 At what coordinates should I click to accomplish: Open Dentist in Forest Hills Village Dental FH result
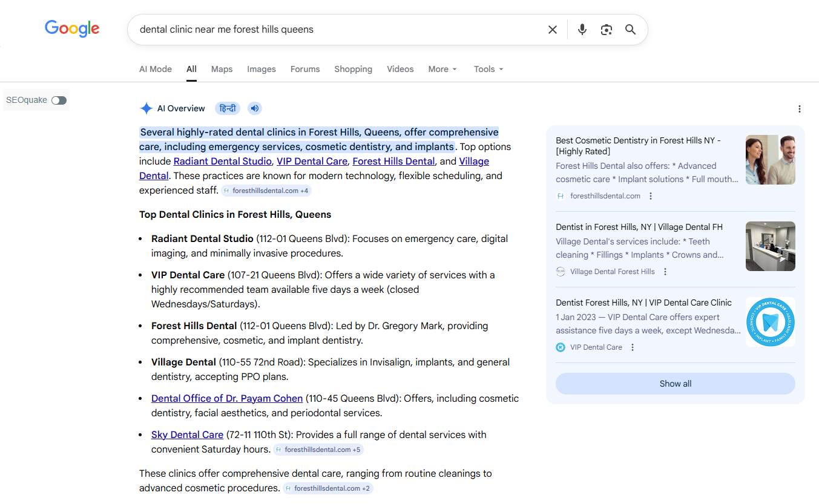click(x=639, y=227)
